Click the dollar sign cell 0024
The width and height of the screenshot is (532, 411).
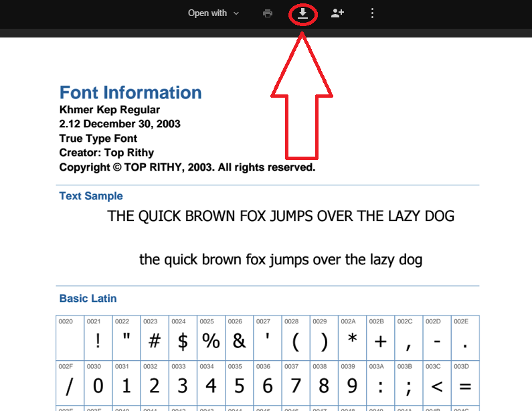click(183, 338)
